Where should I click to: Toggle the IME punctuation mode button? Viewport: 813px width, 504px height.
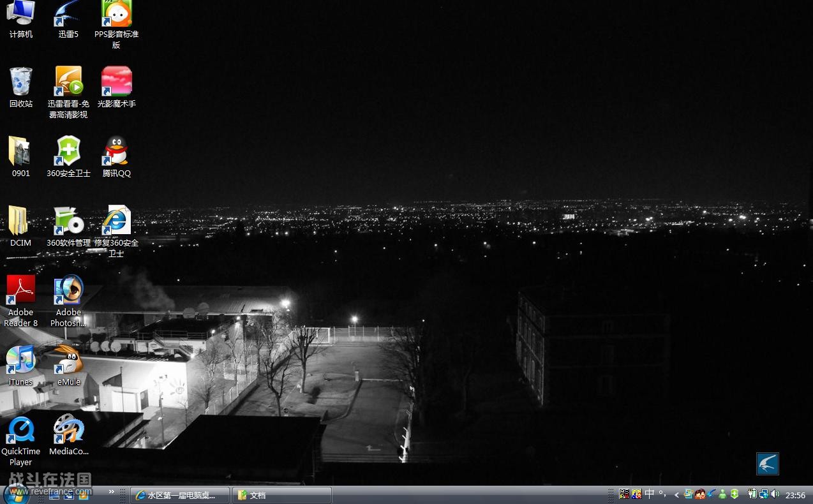(x=662, y=494)
